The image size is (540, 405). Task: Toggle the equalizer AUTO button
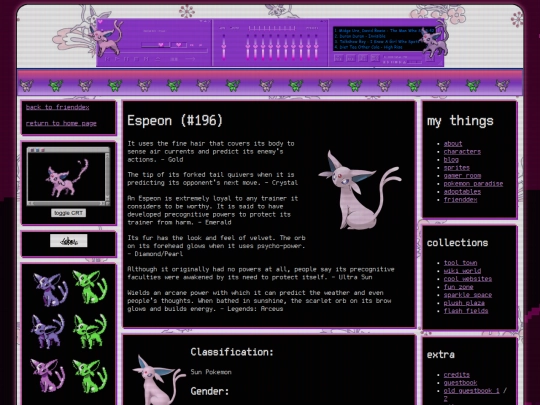pyautogui.click(x=234, y=28)
